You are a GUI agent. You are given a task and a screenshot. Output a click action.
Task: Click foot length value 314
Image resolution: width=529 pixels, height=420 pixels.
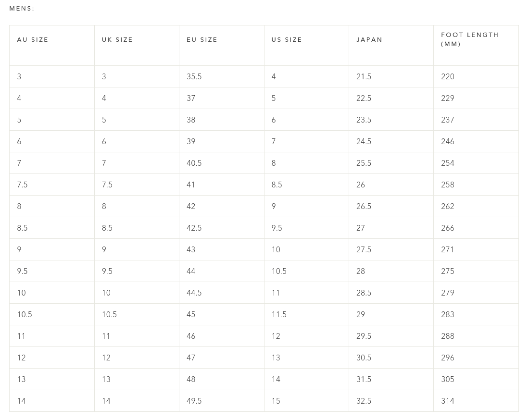pos(448,401)
